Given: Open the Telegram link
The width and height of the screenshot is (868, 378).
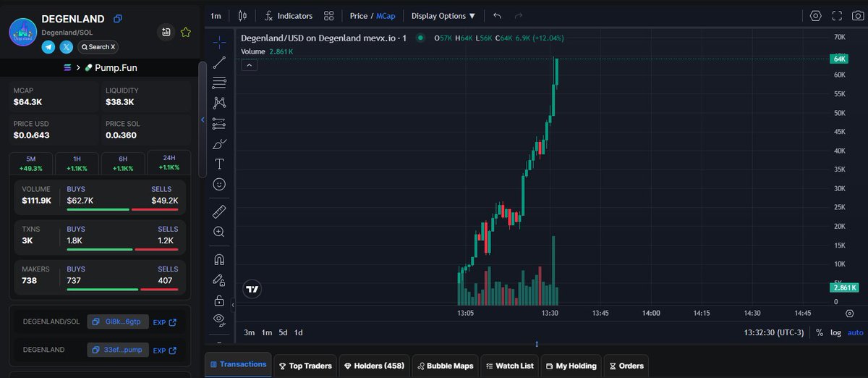Looking at the screenshot, I should [x=48, y=47].
